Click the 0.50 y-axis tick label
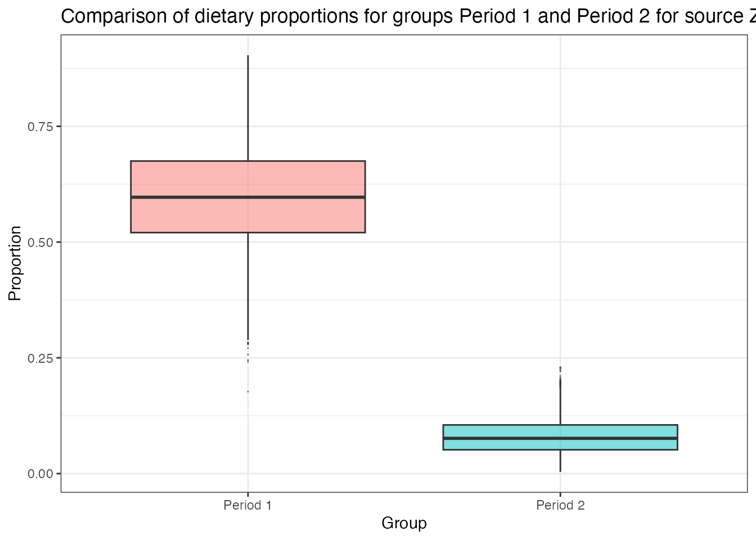The width and height of the screenshot is (756, 540). click(40, 242)
